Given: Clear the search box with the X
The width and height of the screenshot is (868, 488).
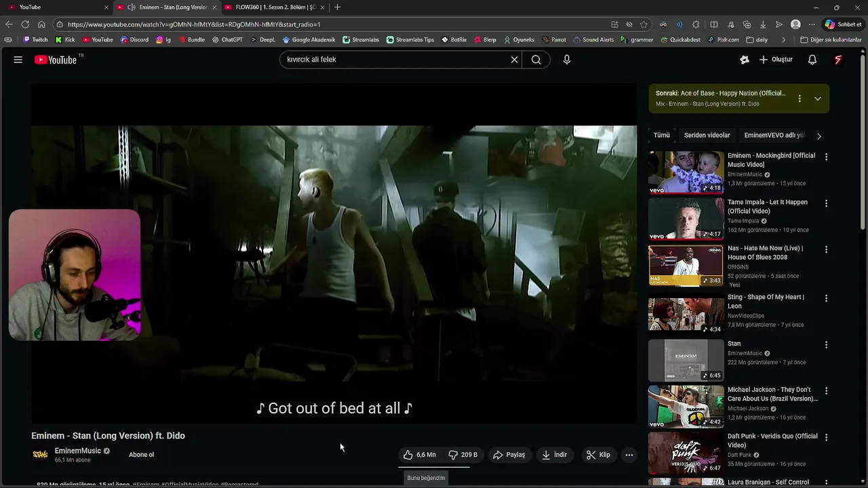Looking at the screenshot, I should coord(514,60).
